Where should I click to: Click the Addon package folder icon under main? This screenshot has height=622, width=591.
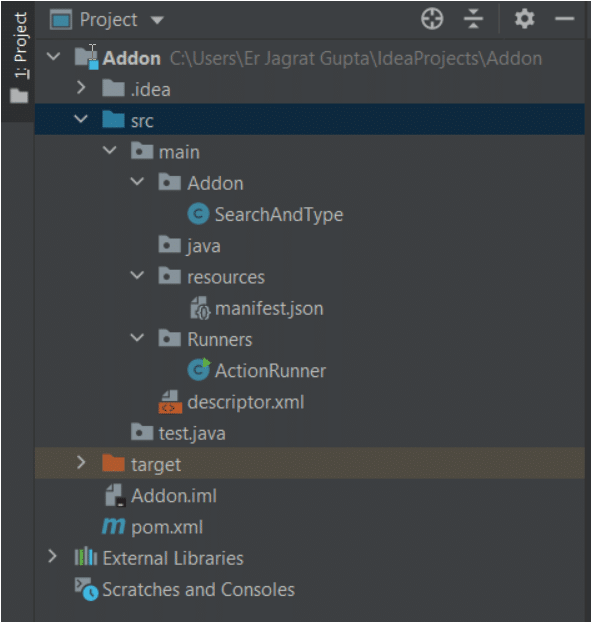click(170, 182)
